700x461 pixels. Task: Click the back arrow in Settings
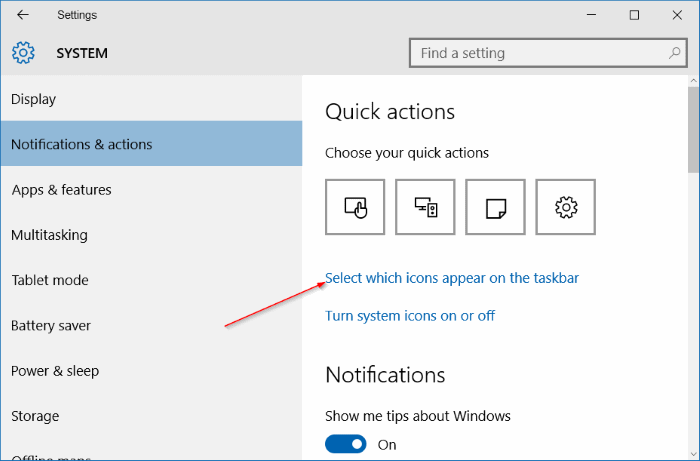23,15
